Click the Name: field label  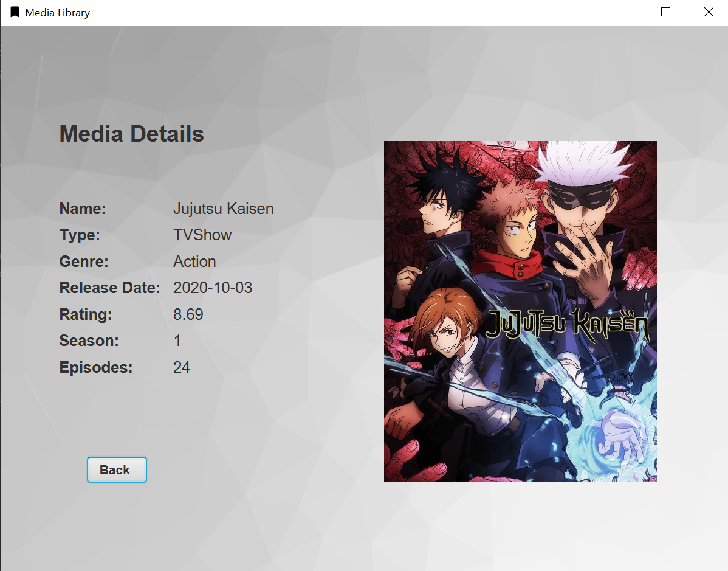pos(82,209)
